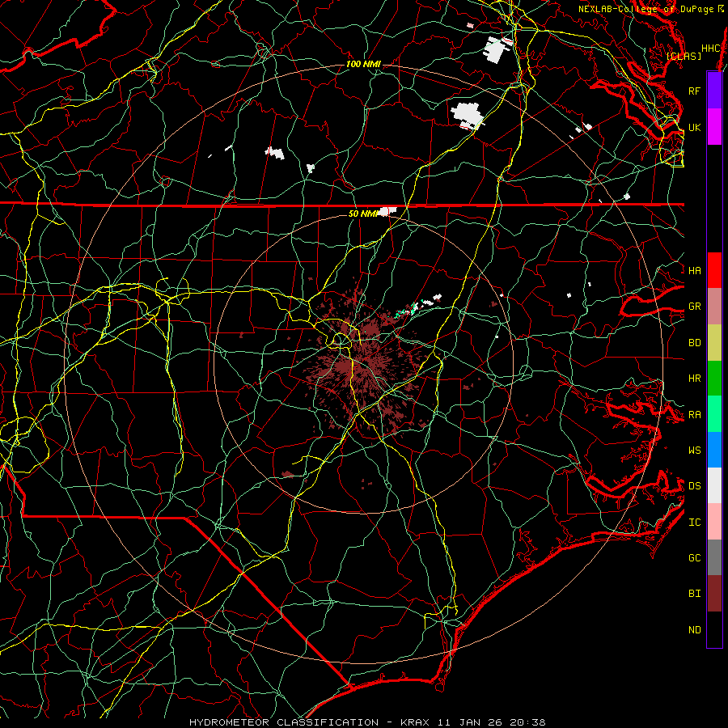Click the purple RF color swatch in legend
728x728 pixels.
point(714,91)
